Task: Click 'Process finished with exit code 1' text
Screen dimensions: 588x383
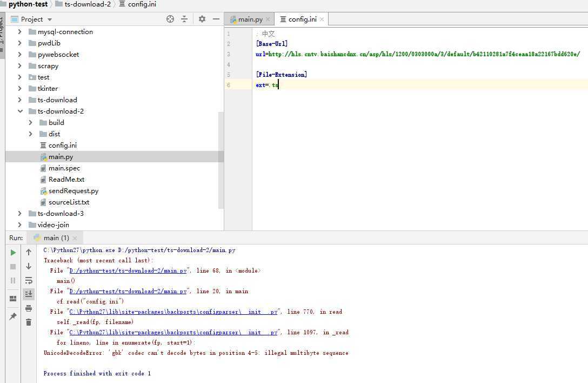Action: point(97,373)
